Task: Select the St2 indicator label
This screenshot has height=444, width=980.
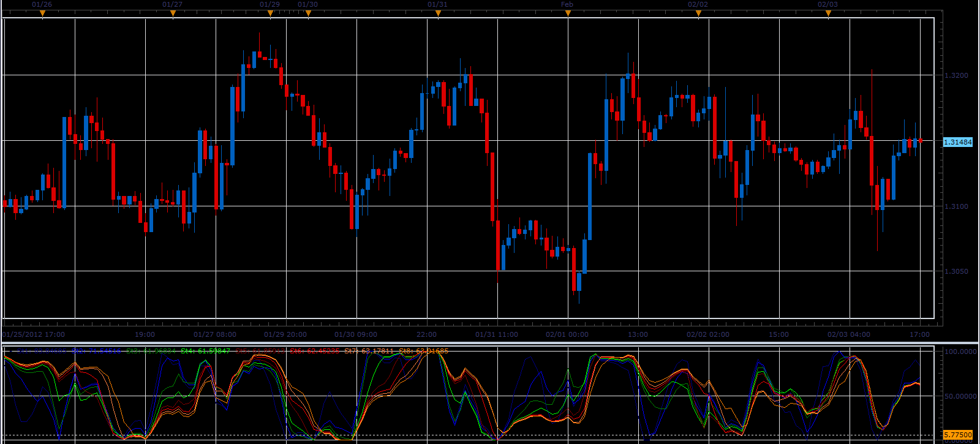Action: (96, 351)
